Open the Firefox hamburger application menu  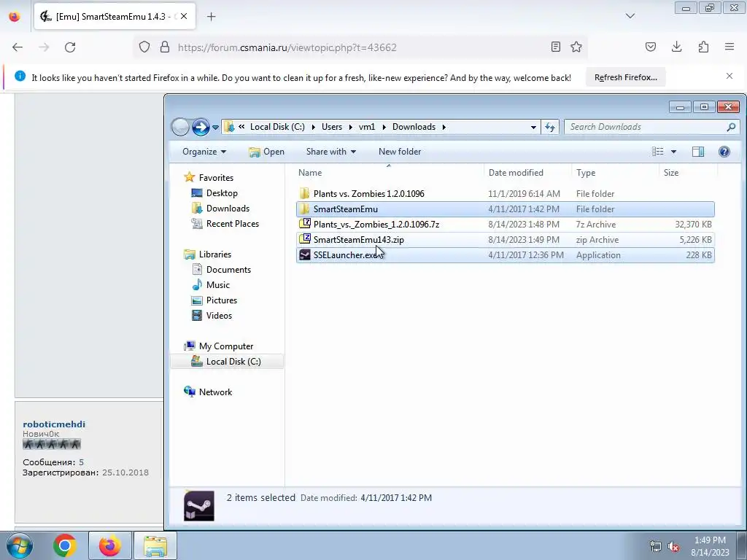click(729, 47)
